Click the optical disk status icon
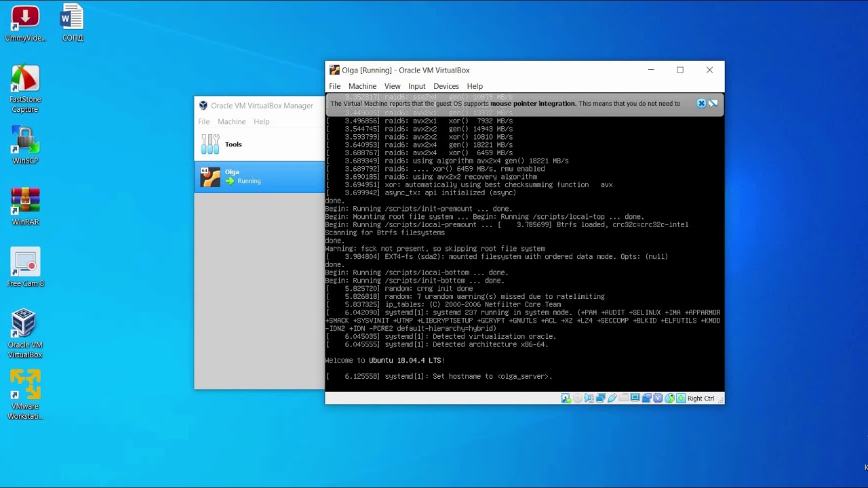The height and width of the screenshot is (488, 868). pyautogui.click(x=577, y=399)
